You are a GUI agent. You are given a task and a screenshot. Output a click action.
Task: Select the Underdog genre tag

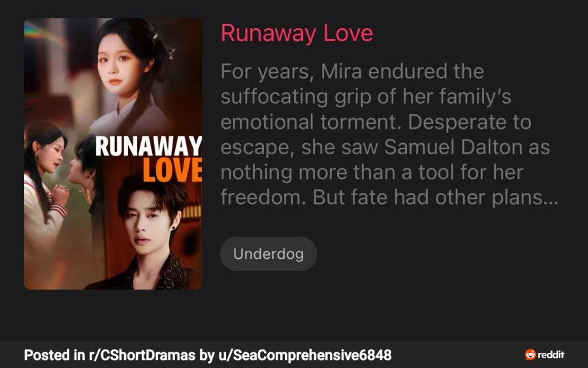(x=269, y=254)
